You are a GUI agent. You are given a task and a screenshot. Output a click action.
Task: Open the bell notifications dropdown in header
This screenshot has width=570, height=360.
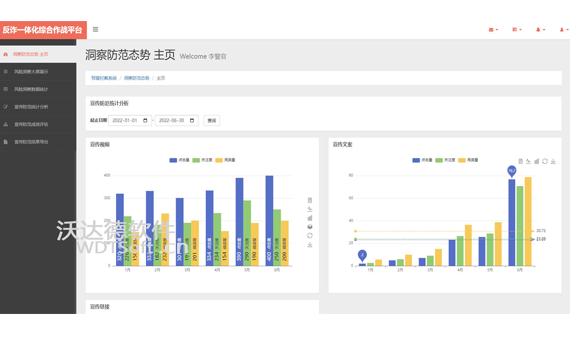click(540, 30)
